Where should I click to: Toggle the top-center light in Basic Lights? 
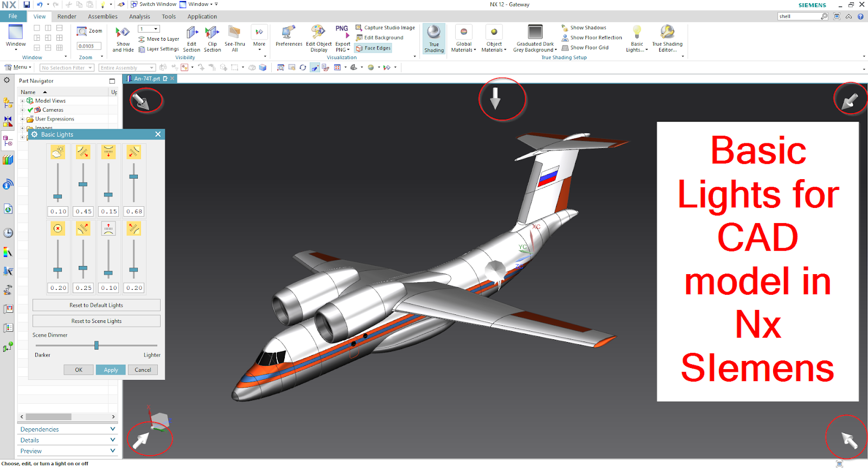(x=108, y=153)
